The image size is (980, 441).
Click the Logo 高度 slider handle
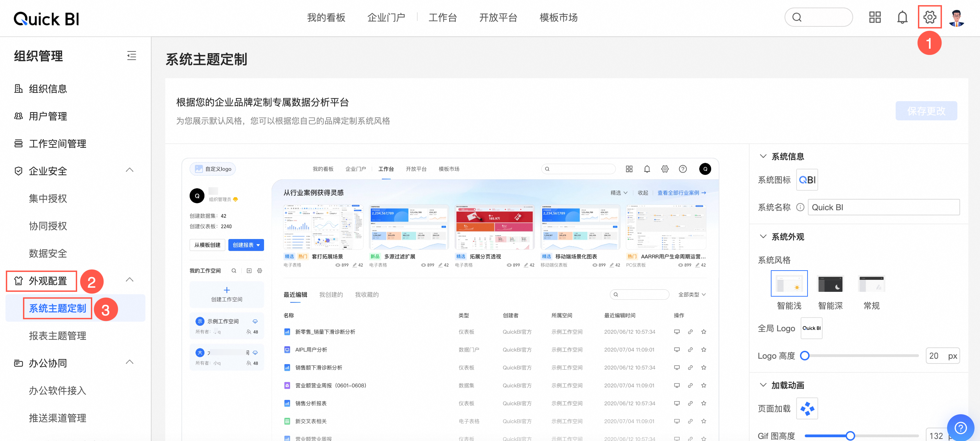click(804, 355)
